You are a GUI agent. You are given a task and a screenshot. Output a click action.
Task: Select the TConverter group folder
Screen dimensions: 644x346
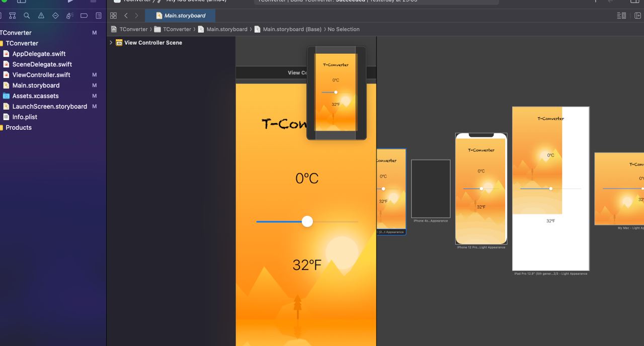click(22, 43)
